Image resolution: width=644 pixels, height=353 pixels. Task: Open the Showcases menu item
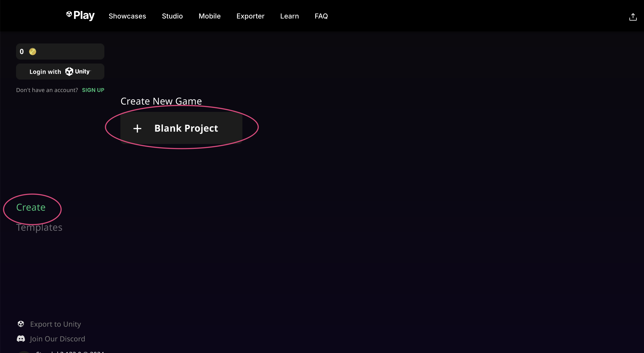[x=127, y=16]
